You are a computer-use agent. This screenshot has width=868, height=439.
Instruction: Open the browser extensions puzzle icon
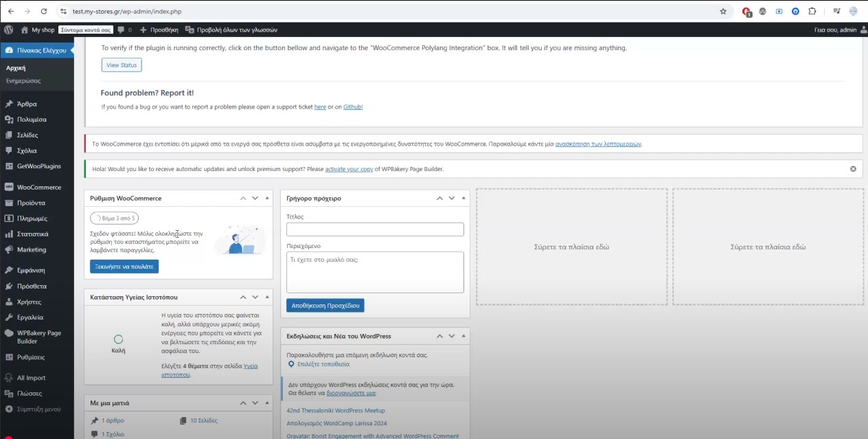pyautogui.click(x=812, y=11)
